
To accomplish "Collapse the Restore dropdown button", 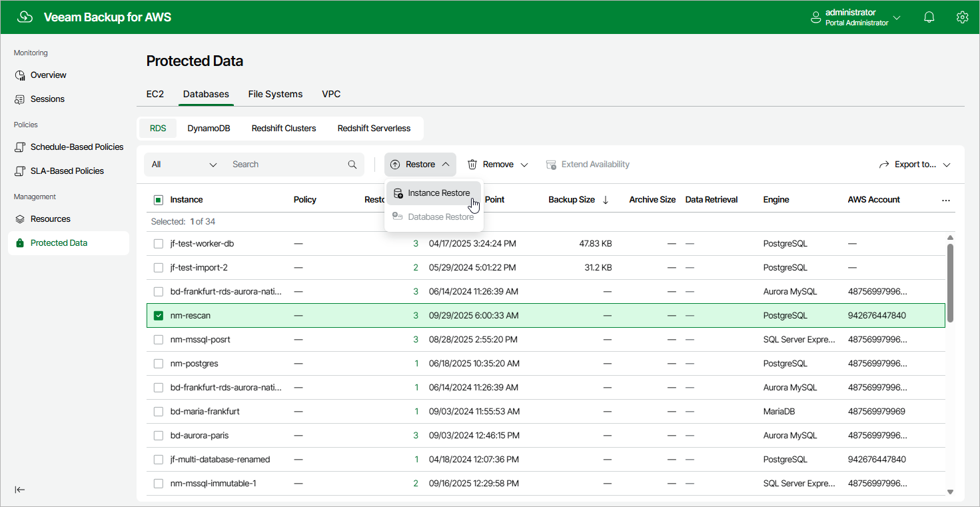I will click(420, 165).
